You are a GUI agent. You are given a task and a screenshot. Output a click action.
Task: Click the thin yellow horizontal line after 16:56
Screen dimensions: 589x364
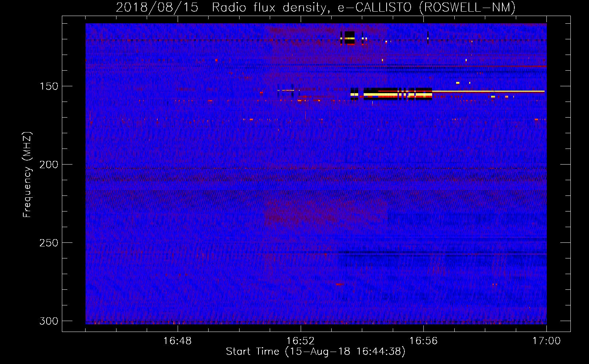tap(488, 91)
